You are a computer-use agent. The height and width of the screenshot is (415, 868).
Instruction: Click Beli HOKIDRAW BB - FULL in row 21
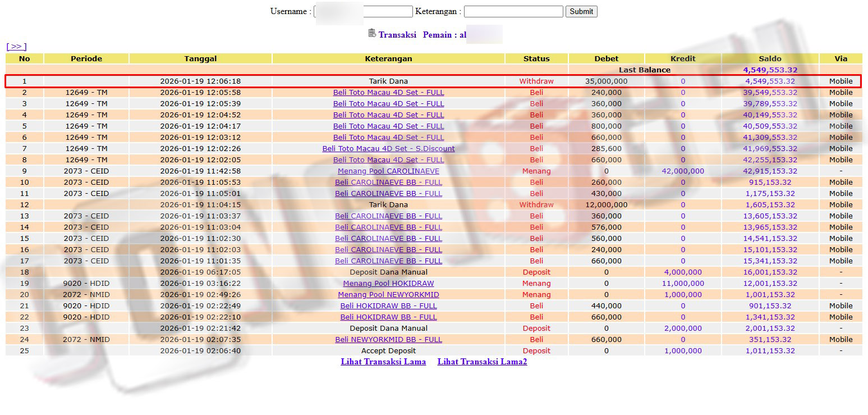[388, 306]
